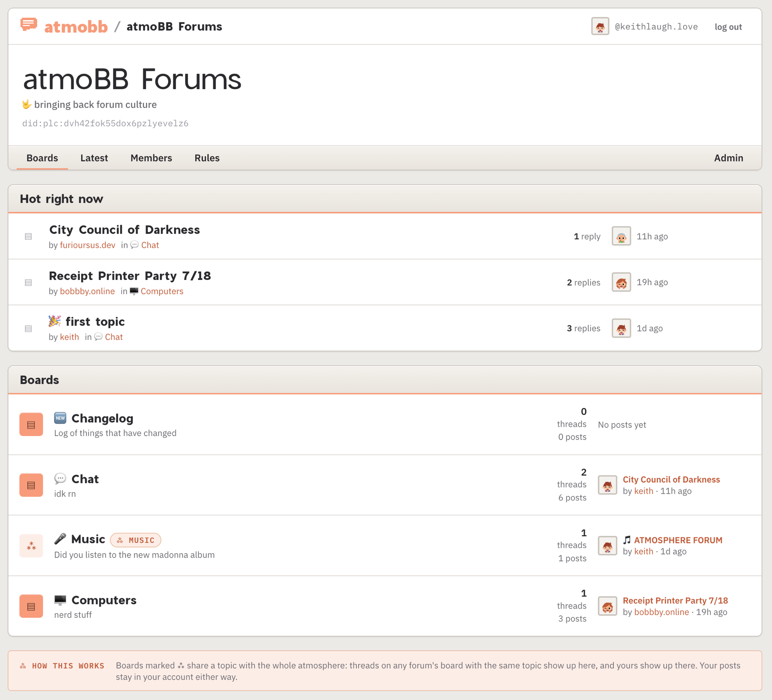The height and width of the screenshot is (700, 772).
Task: Click the '3 replies' count on first topic
Action: pos(583,328)
